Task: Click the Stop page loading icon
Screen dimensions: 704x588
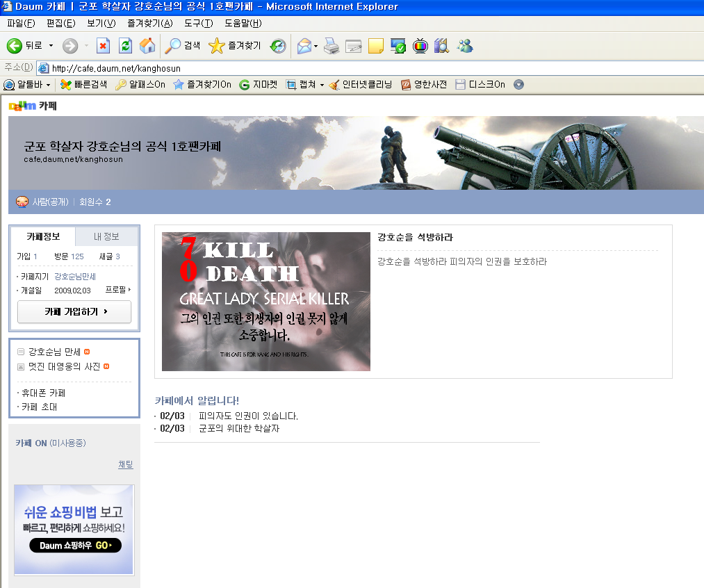Action: (x=103, y=46)
